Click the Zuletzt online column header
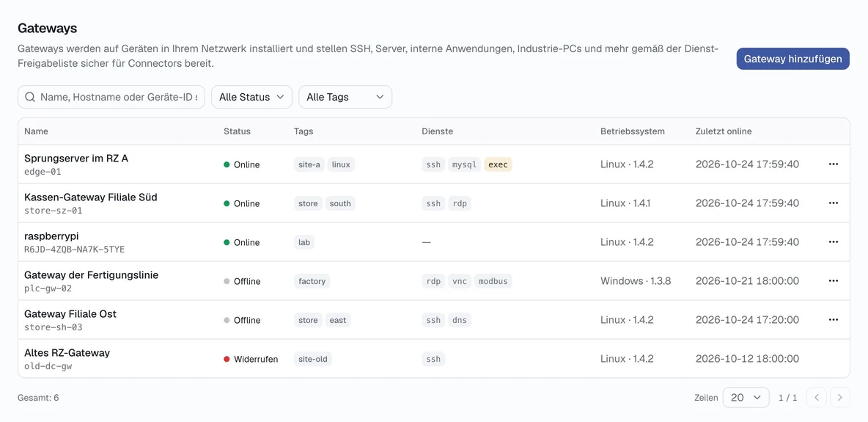Viewport: 868px width, 422px height. click(724, 131)
